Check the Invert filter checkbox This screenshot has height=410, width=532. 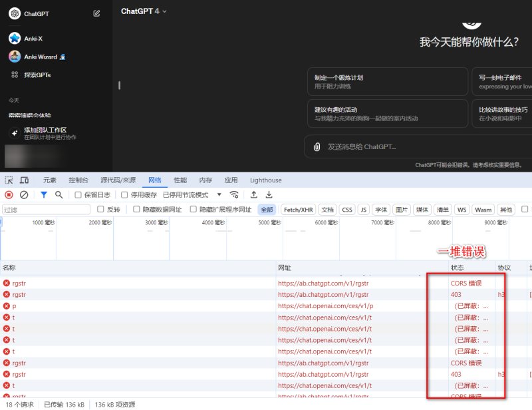(x=100, y=209)
